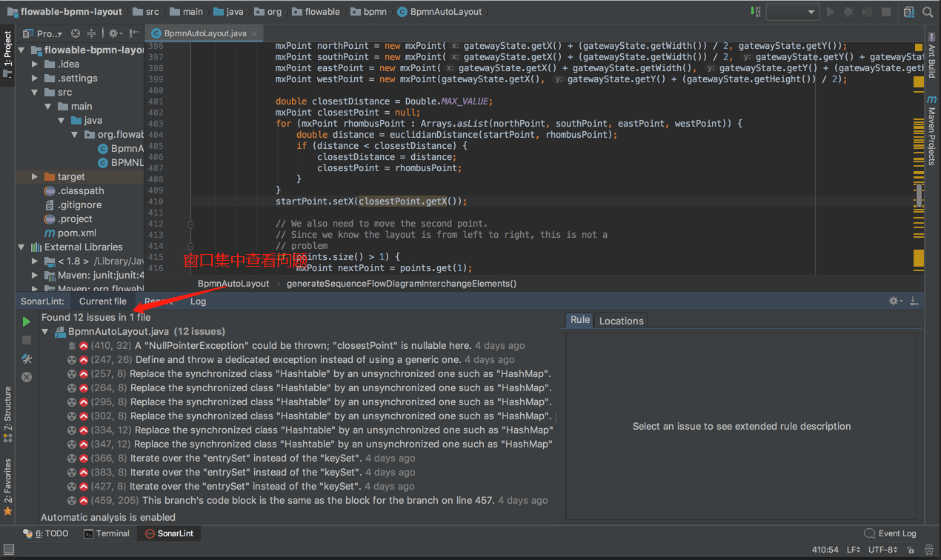Open SonarLint panel gear settings
941x560 pixels.
pos(894,301)
